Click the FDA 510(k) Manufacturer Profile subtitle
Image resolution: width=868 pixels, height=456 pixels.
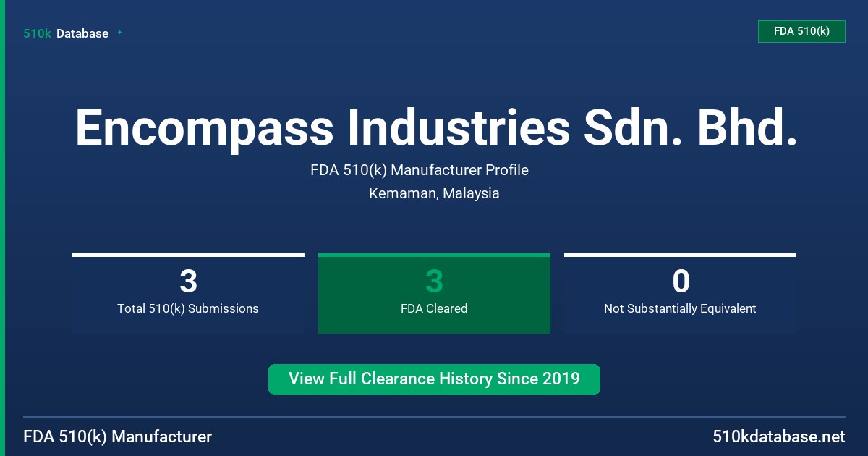[420, 170]
